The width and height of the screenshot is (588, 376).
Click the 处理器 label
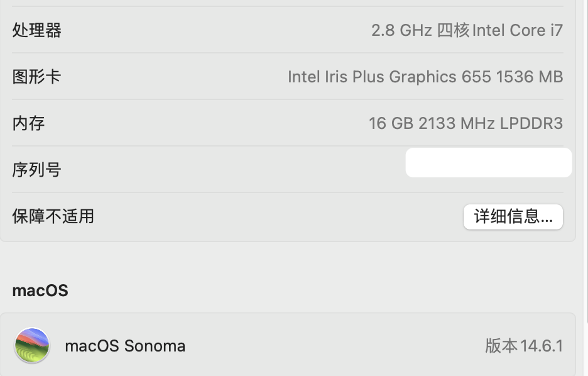coord(36,30)
